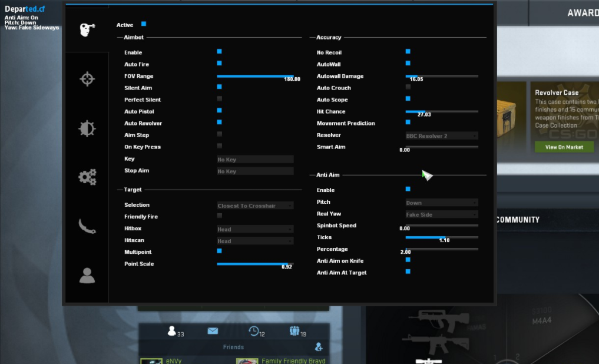Click the add friend icon beside Friends
Viewport: 599px width, 364px height.
click(319, 347)
